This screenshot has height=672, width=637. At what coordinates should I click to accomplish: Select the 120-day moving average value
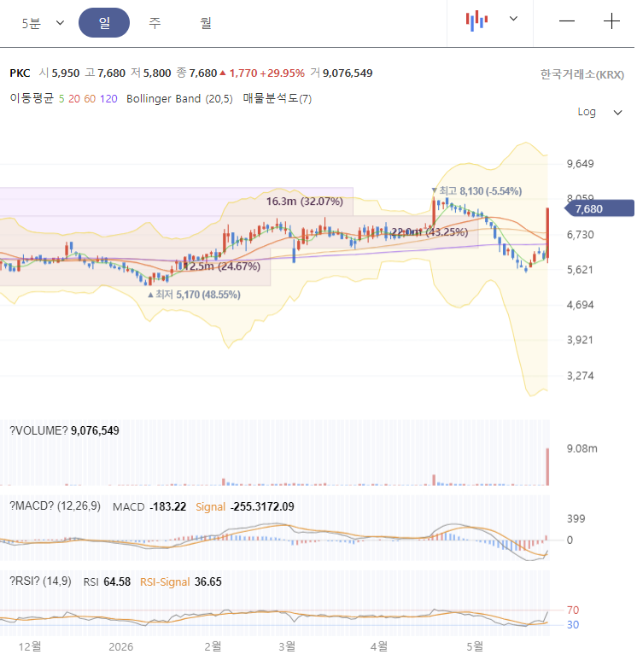[x=108, y=99]
